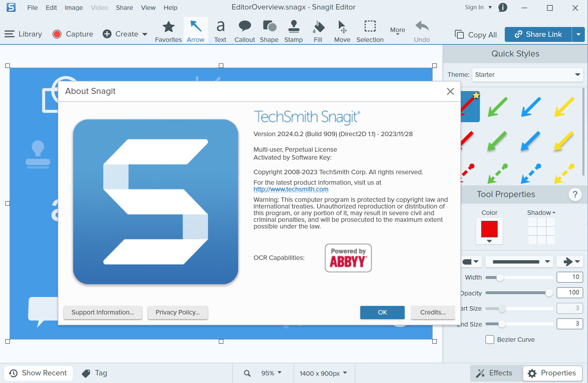Click the Opacity slider track

(x=519, y=293)
